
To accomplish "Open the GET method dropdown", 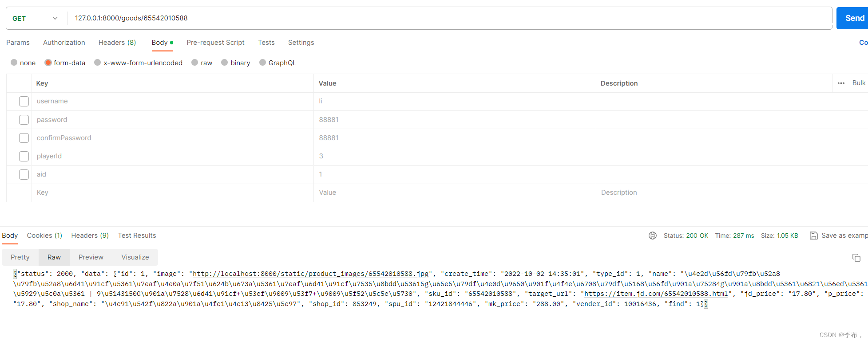I will point(35,18).
